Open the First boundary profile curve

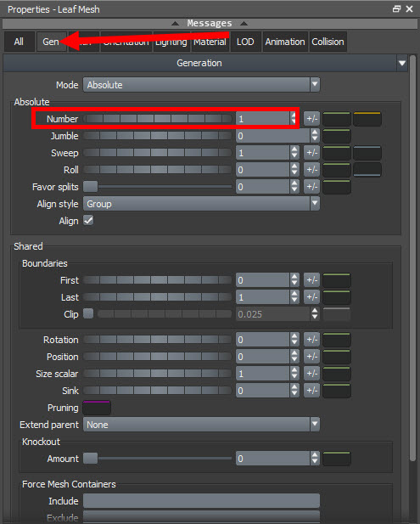337,280
